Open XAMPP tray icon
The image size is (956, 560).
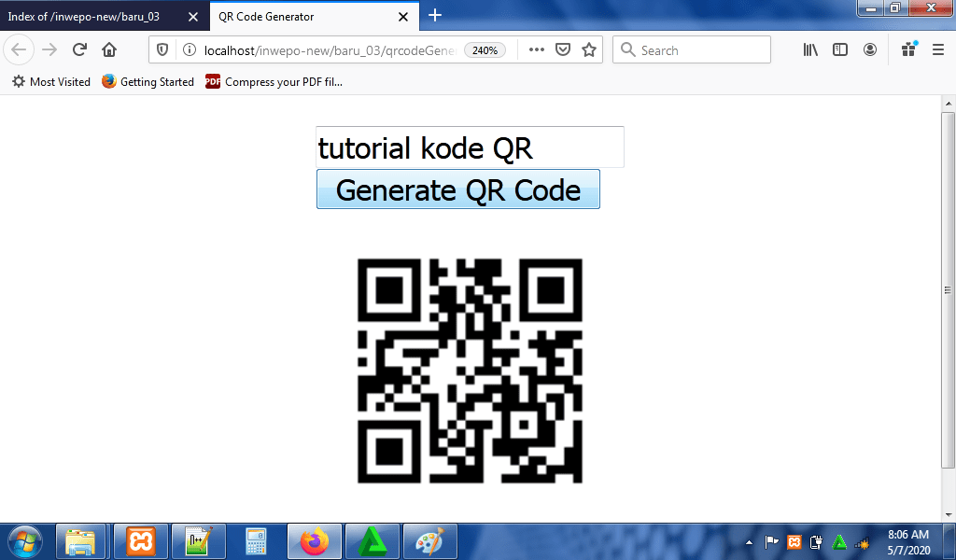pos(794,541)
